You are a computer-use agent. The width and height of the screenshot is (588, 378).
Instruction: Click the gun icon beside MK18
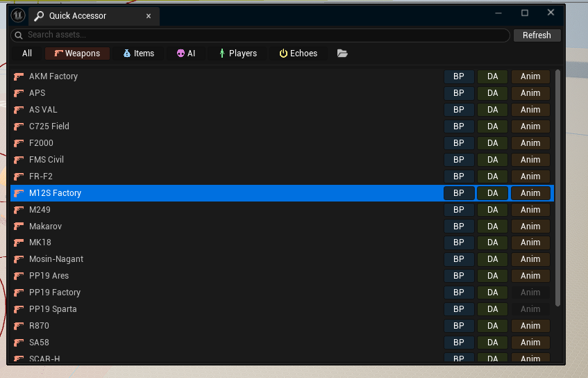click(19, 243)
